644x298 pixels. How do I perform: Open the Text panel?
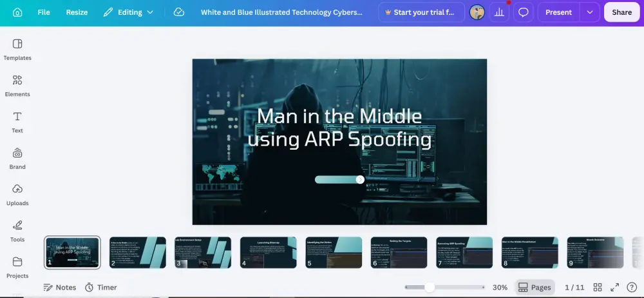(17, 122)
